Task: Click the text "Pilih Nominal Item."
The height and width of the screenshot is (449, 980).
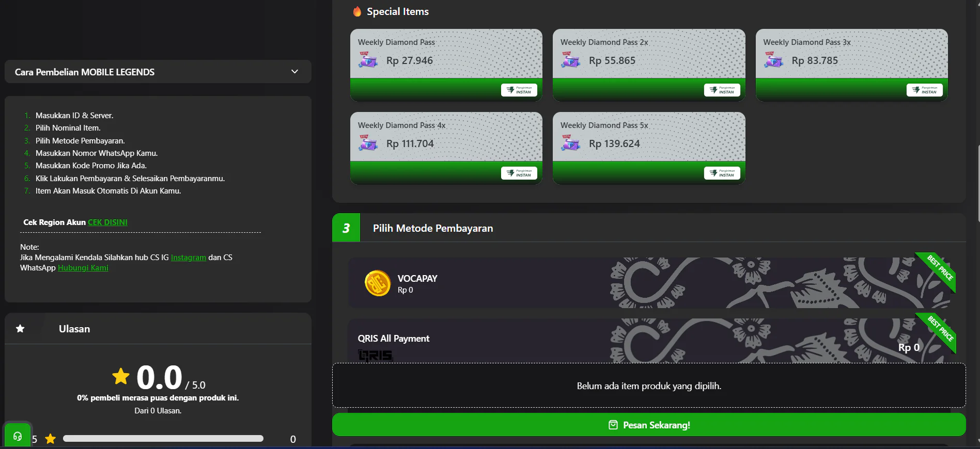Action: (x=68, y=128)
